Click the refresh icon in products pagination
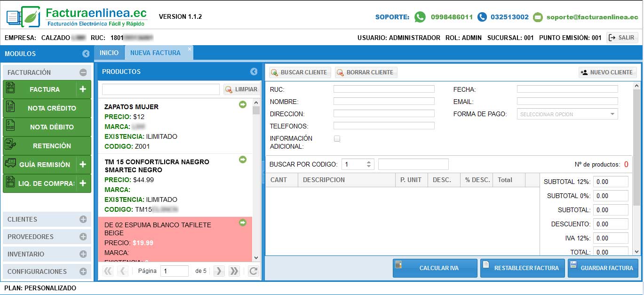The width and height of the screenshot is (644, 295). click(x=253, y=271)
